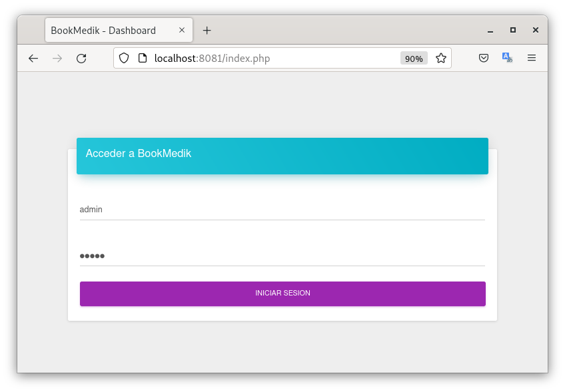This screenshot has height=392, width=565.
Task: Open a new browser tab
Action: [207, 31]
